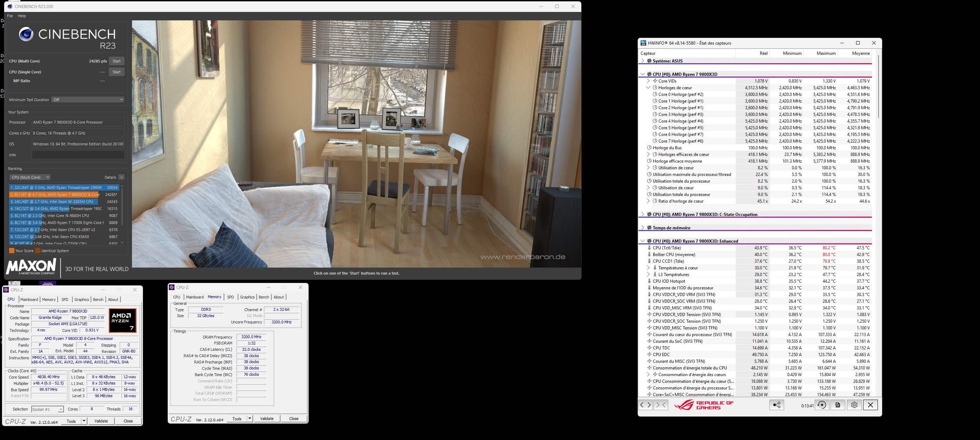Open Minimum Test Duration dropdown

(x=88, y=100)
